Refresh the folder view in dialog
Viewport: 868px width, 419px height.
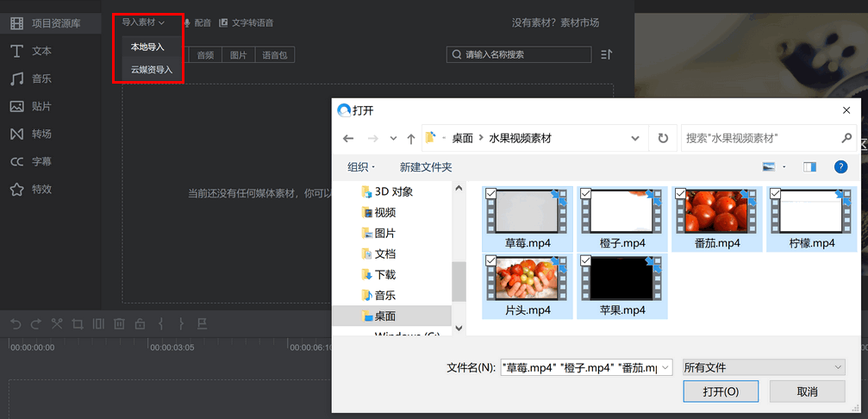pos(663,139)
